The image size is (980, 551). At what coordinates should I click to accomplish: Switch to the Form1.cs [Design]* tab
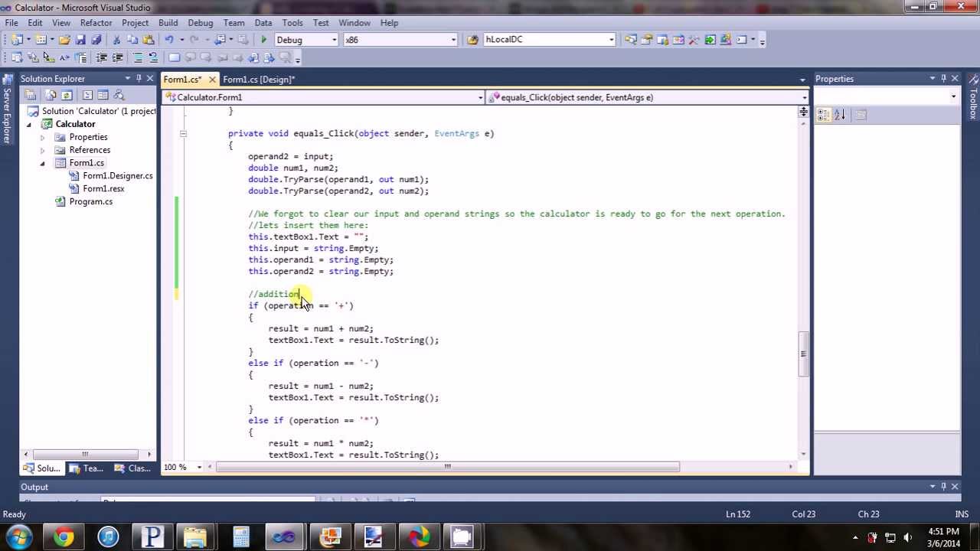[x=258, y=80]
